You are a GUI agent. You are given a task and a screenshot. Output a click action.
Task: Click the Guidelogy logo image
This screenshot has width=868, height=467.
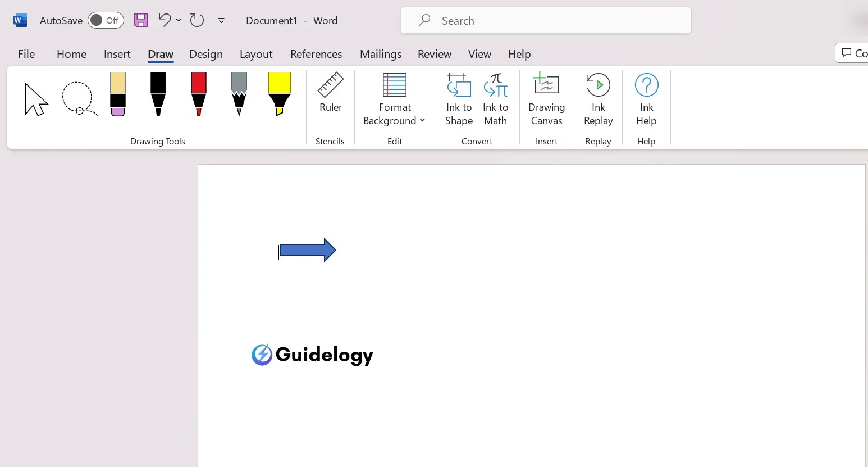coord(312,355)
